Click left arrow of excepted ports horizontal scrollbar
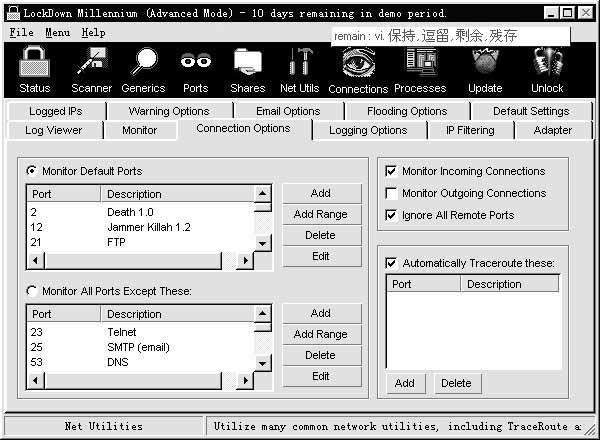 35,381
